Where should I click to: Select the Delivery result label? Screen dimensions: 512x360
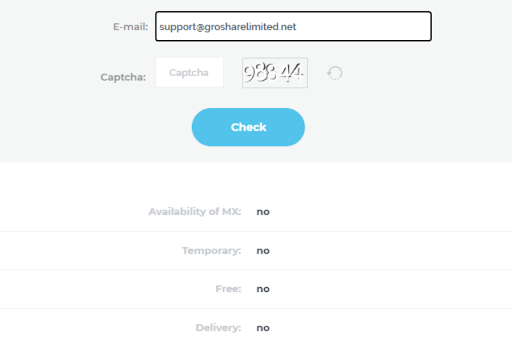pos(218,328)
